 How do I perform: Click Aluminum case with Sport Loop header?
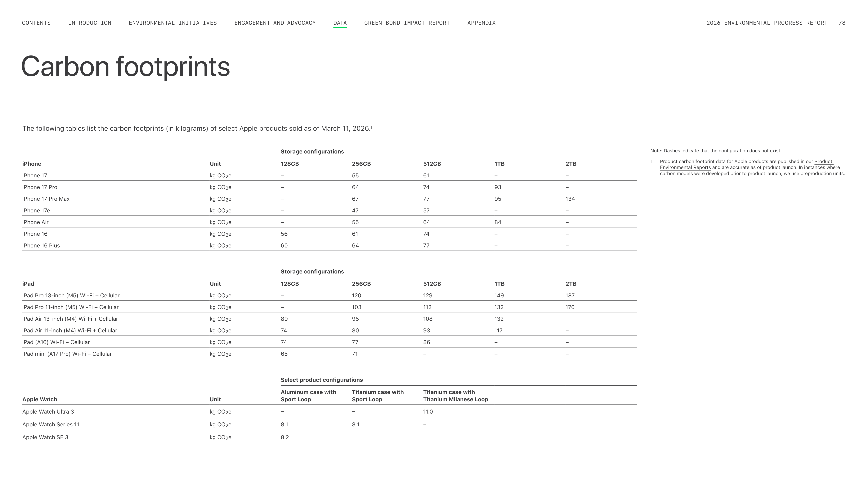point(308,396)
